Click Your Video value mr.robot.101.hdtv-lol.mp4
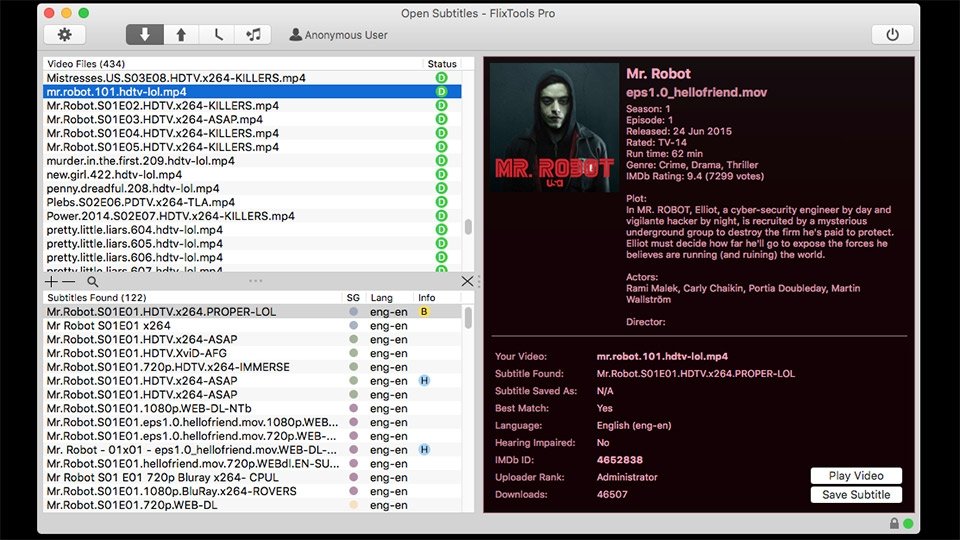The width and height of the screenshot is (960, 540). [662, 356]
